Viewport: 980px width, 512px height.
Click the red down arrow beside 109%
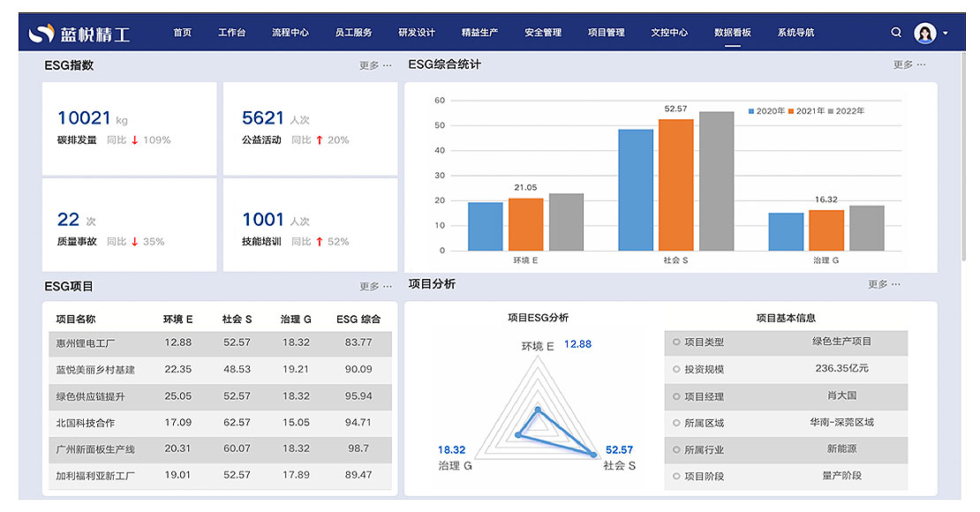click(134, 140)
